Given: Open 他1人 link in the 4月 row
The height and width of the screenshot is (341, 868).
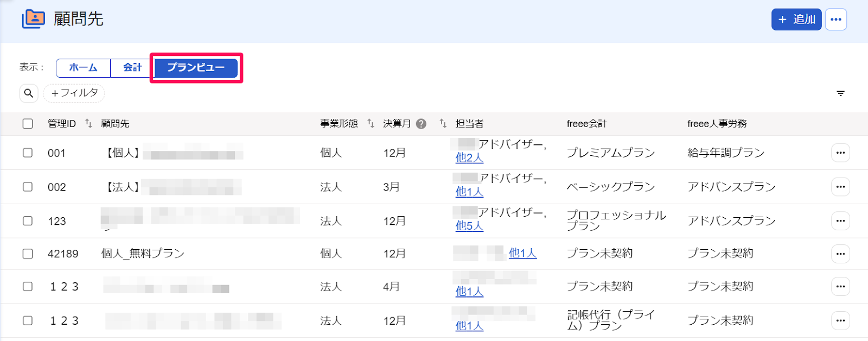Looking at the screenshot, I should (x=469, y=292).
